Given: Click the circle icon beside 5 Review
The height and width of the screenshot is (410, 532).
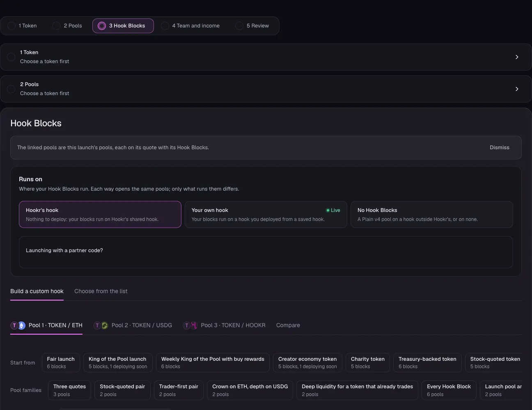Looking at the screenshot, I should click(x=239, y=26).
